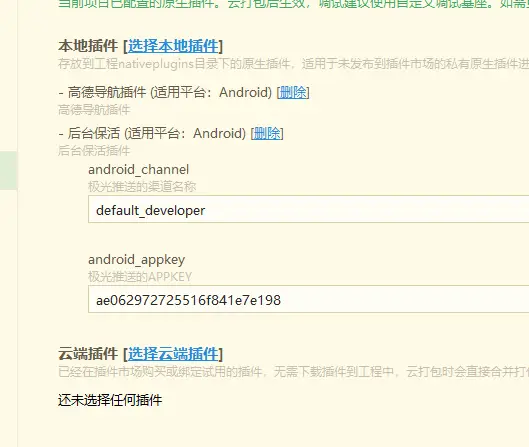Click the android_appkey label

[x=136, y=260]
